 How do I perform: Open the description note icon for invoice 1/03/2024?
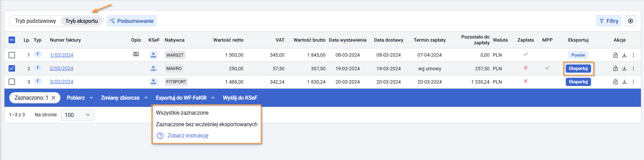[136, 54]
